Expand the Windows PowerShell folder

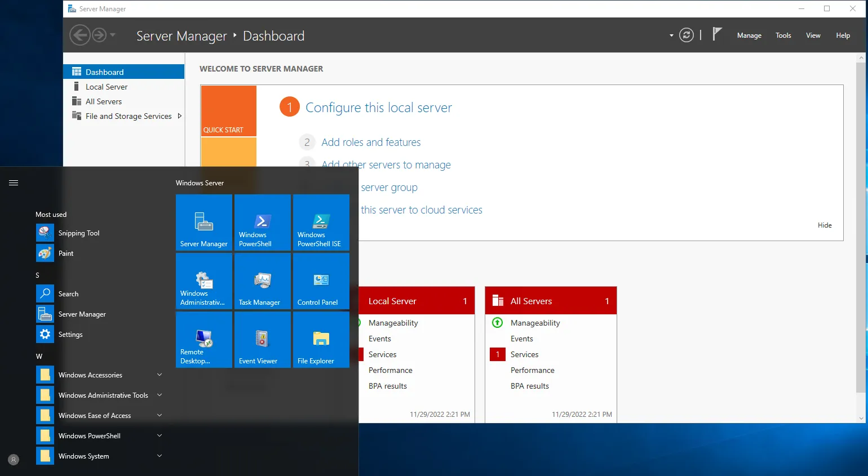[160, 435]
